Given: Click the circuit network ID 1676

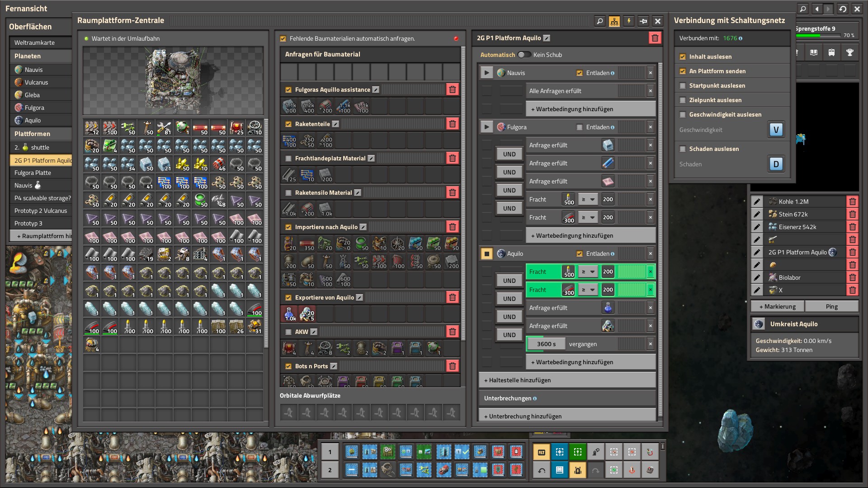Looking at the screenshot, I should (730, 38).
